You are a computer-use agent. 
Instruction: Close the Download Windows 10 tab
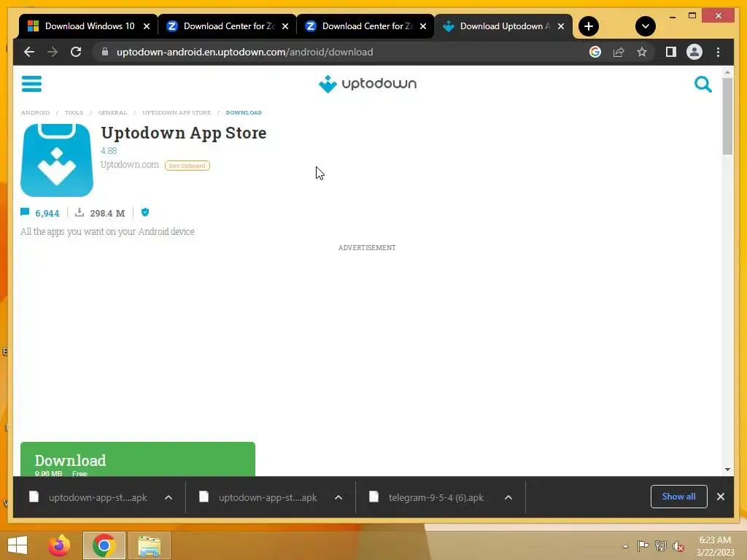click(147, 26)
